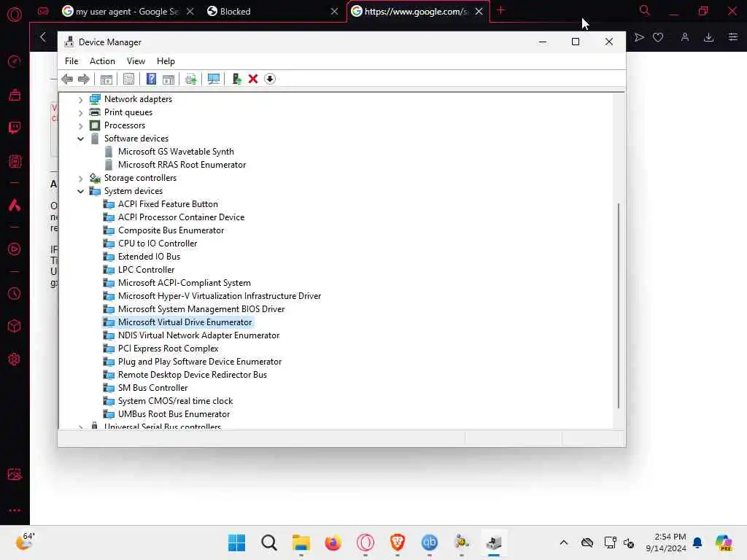
Task: Open the Twitch sidebar icon
Action: 15,128
